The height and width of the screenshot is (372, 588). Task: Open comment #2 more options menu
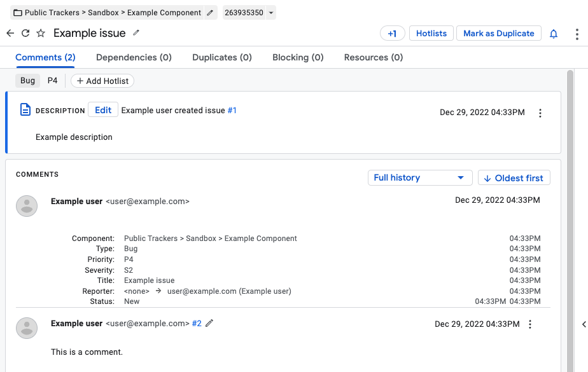click(530, 324)
